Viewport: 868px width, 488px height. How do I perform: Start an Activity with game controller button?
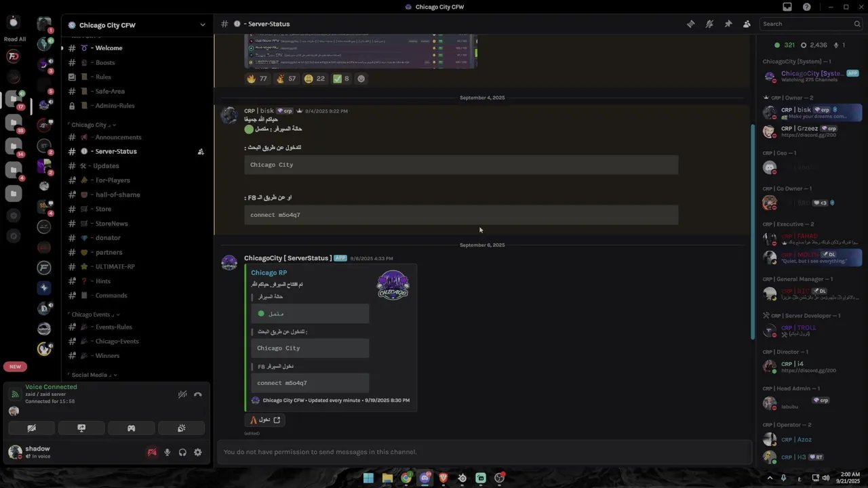[x=132, y=428]
